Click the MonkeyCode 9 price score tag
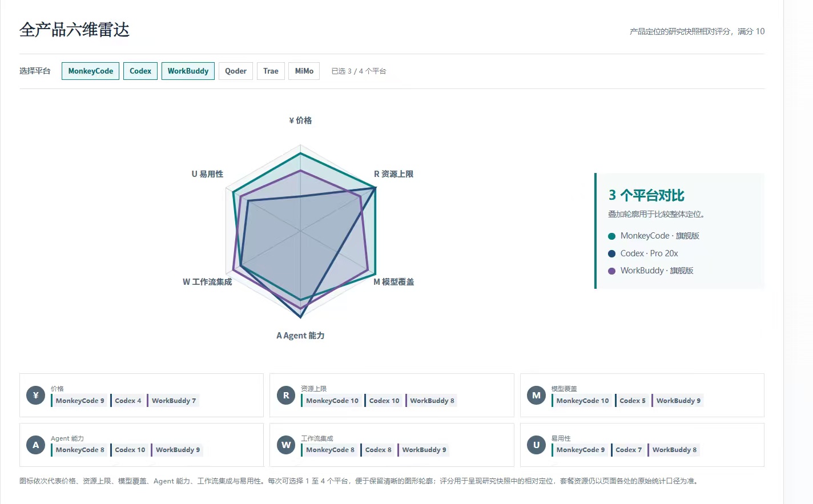This screenshot has height=504, width=813. coord(79,401)
